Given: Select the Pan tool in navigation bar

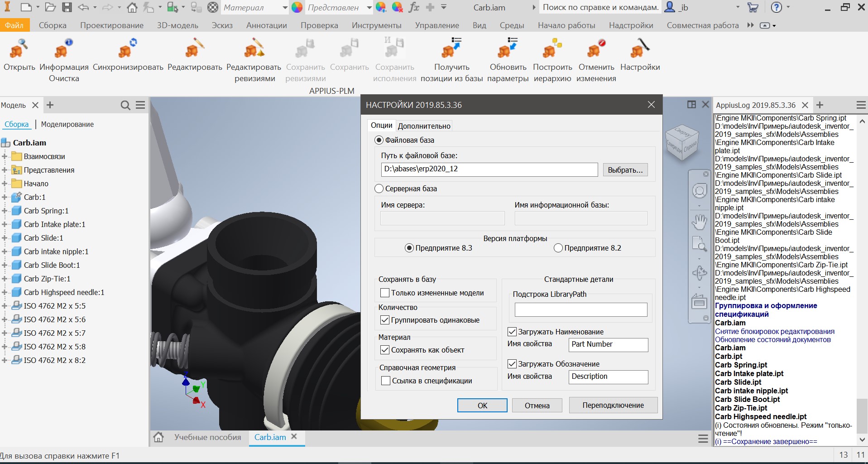Looking at the screenshot, I should [699, 222].
